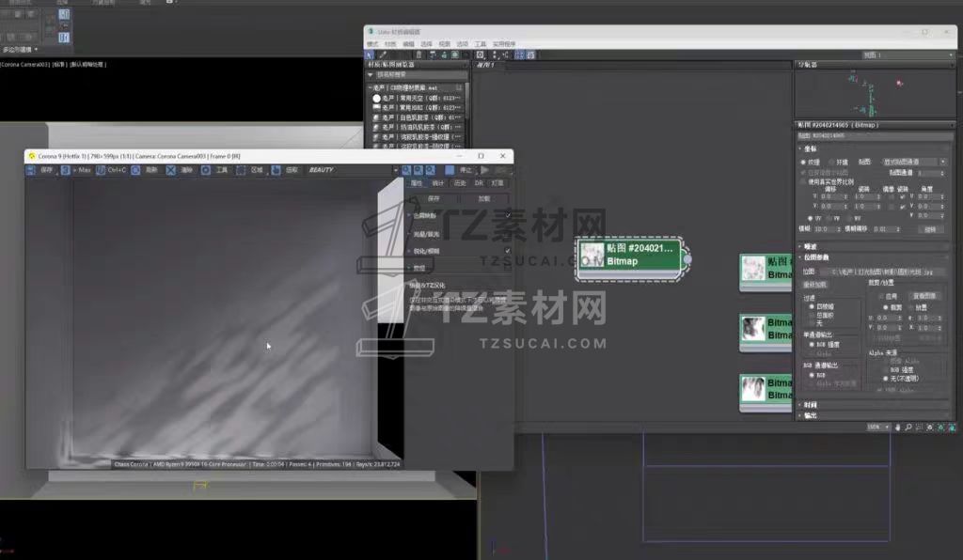Click the output socket of the 贴图 #204021 node
Viewport: 963px width, 560px height.
[687, 259]
